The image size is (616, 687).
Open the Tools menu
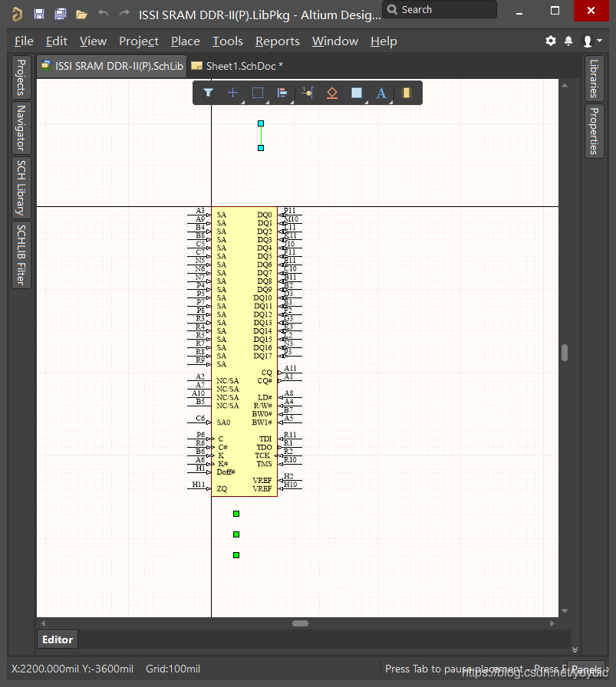click(x=228, y=41)
